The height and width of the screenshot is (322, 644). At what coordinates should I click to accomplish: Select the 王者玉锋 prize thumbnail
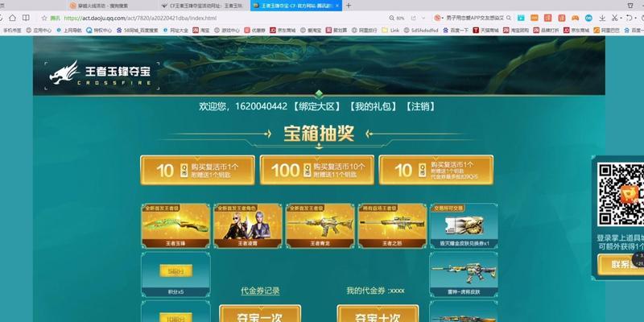[x=175, y=225]
